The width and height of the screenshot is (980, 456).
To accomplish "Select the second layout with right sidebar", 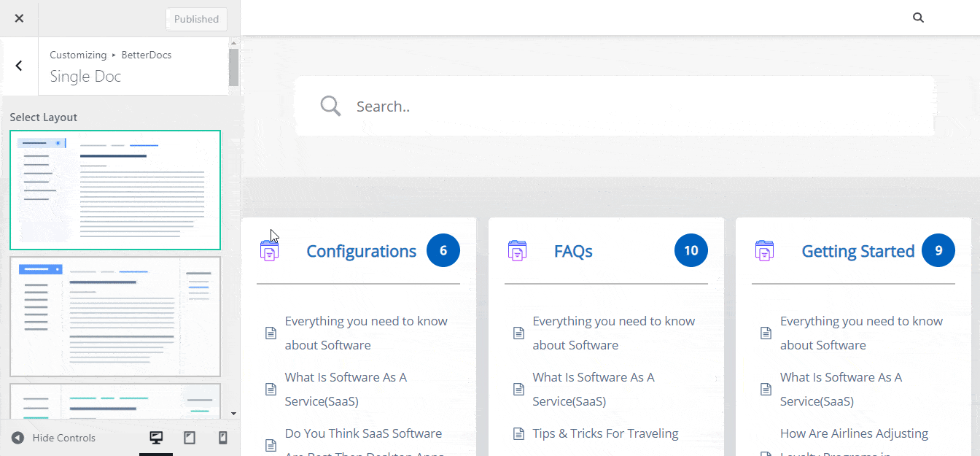I will click(x=115, y=316).
